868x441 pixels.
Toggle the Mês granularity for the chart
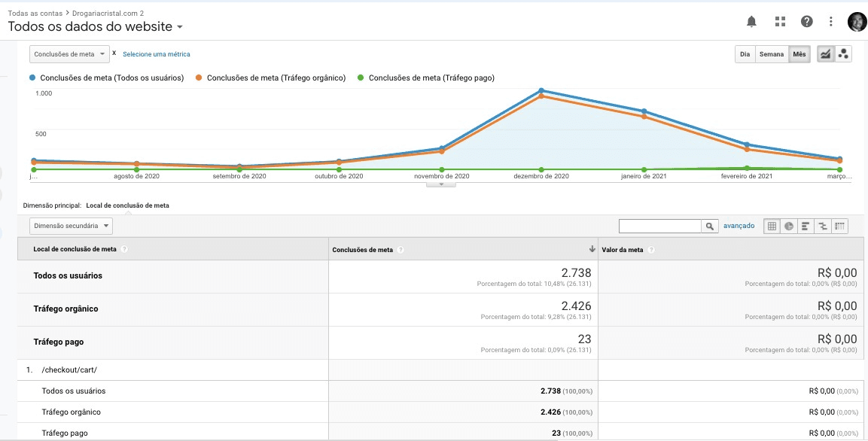coord(799,53)
